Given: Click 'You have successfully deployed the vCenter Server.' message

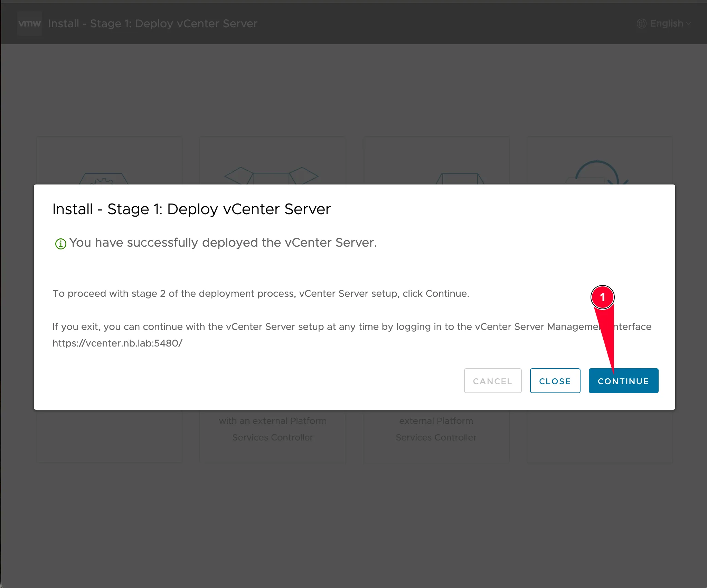Looking at the screenshot, I should pos(223,243).
